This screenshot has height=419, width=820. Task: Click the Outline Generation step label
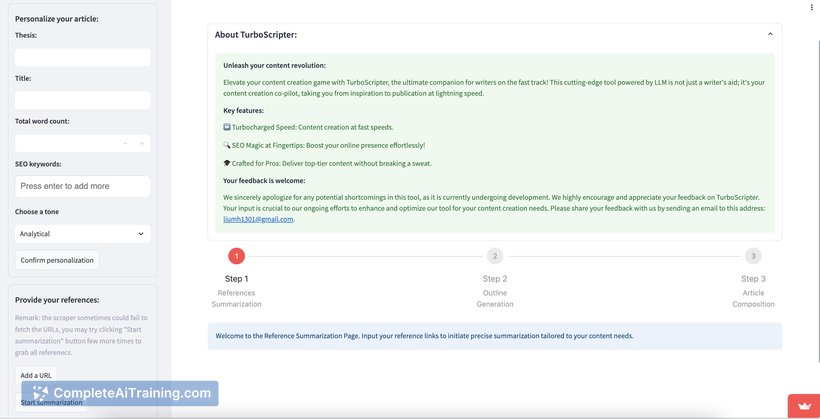click(x=495, y=299)
